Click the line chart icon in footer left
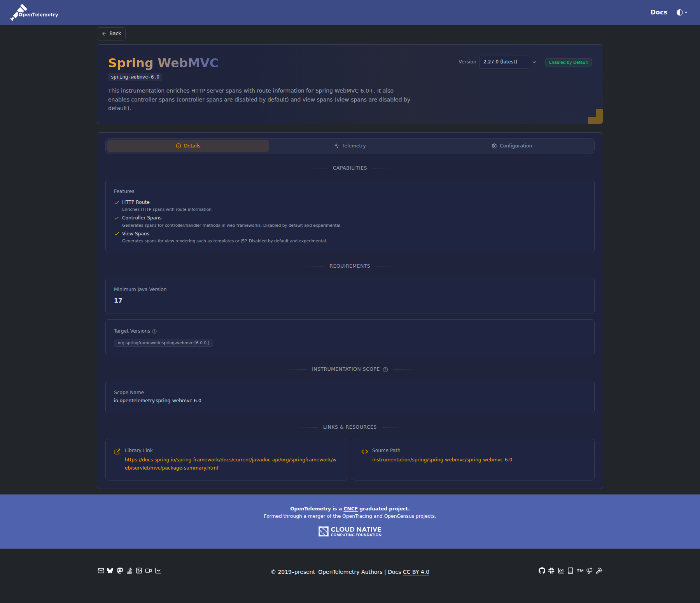This screenshot has height=603, width=700. (158, 571)
